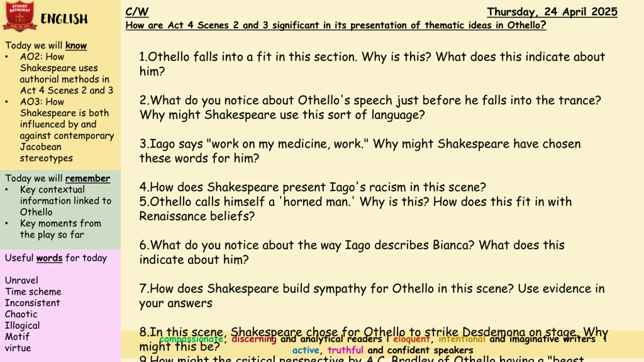Click question 9 mentioning A.C. Bradley
This screenshot has height=362, width=644.
pos(362,359)
